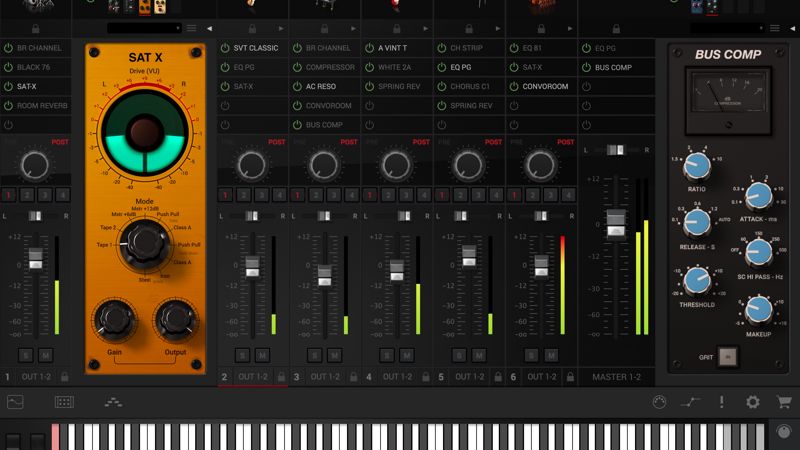Click the lock icon beside channel 3 OUT 1-2
Image resolution: width=800 pixels, height=450 pixels.
pyautogui.click(x=354, y=377)
